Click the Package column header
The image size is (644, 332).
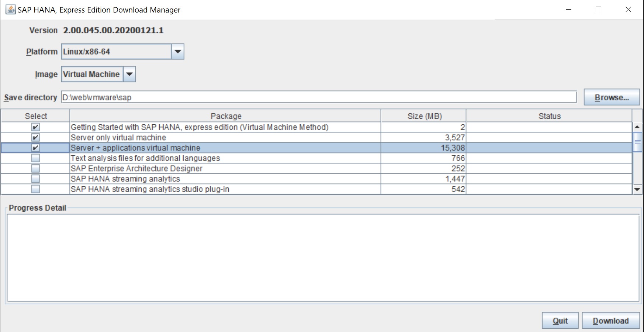[x=225, y=116]
